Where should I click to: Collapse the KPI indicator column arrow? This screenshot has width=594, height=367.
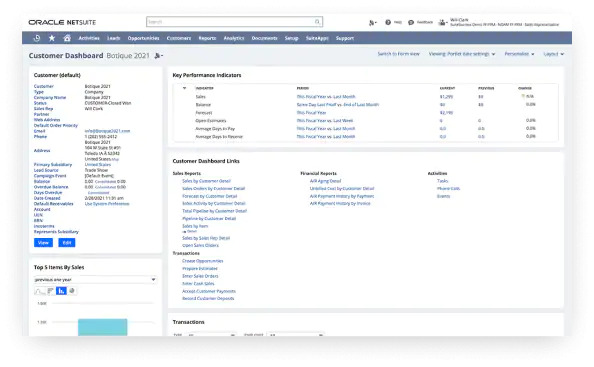[184, 88]
